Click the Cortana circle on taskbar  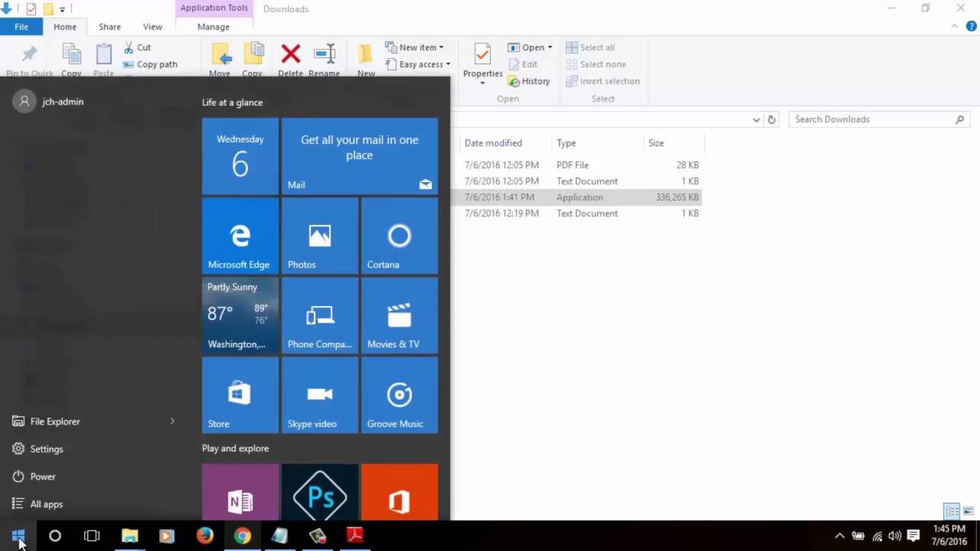(55, 536)
